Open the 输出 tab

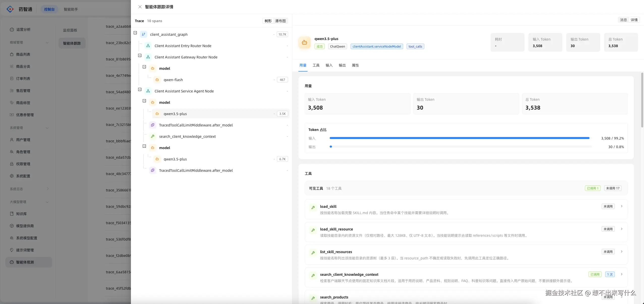pos(342,65)
